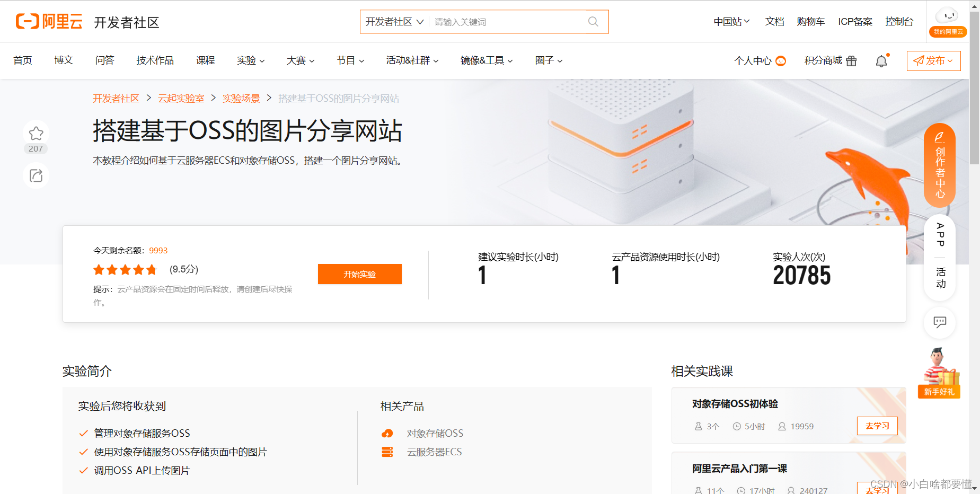
Task: Expand the 大赛 nav menu
Action: pyautogui.click(x=301, y=60)
